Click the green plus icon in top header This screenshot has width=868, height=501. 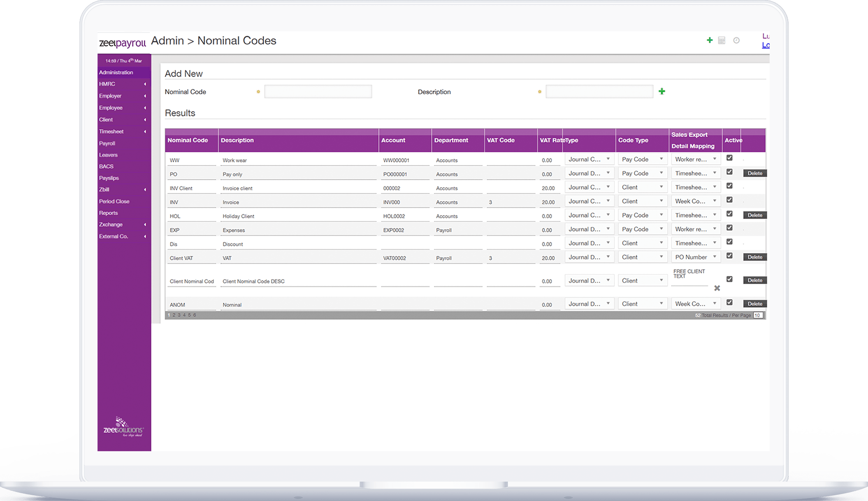710,40
